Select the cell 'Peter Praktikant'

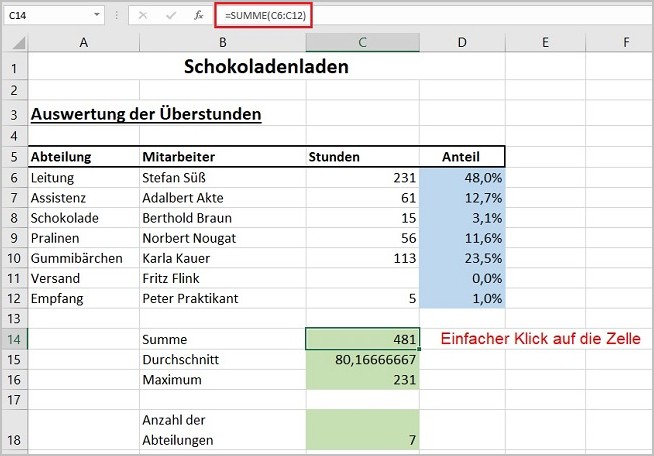click(x=223, y=298)
